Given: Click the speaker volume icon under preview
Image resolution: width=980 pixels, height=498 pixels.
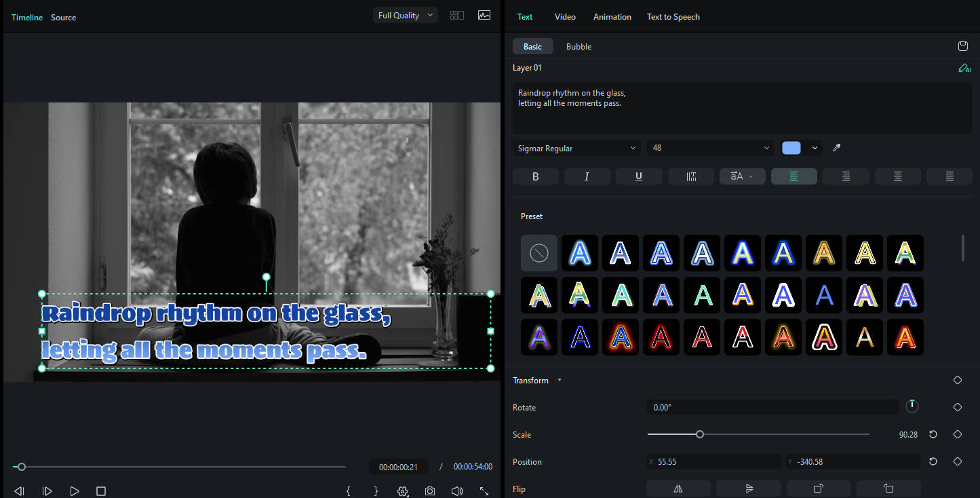Looking at the screenshot, I should 456,491.
